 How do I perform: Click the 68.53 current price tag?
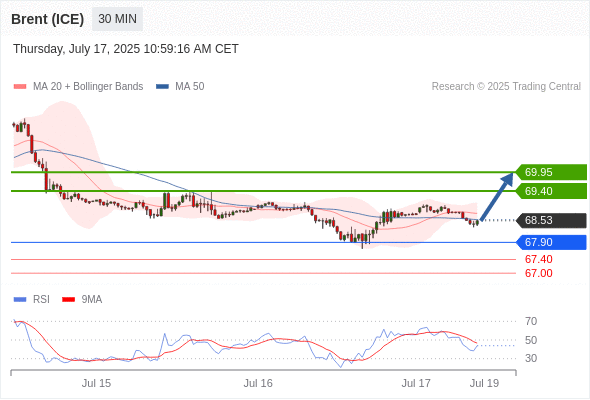click(x=551, y=221)
